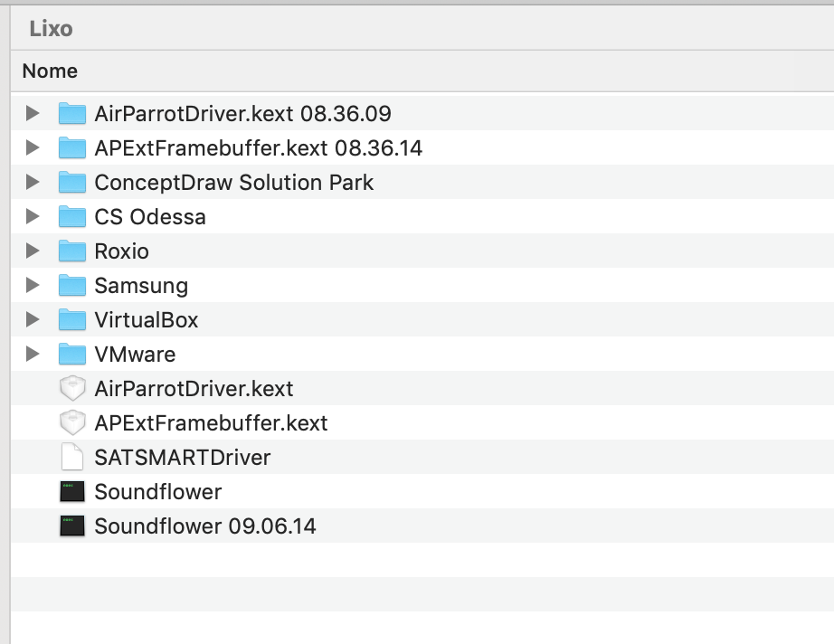This screenshot has height=644, width=834.
Task: Select the VirtualBox name text
Action: [x=147, y=320]
